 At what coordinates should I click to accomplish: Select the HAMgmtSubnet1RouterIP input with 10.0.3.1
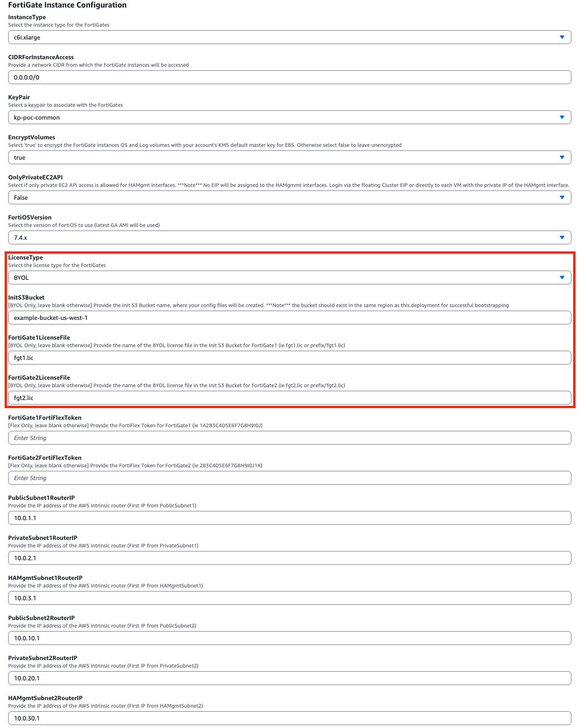coord(289,598)
